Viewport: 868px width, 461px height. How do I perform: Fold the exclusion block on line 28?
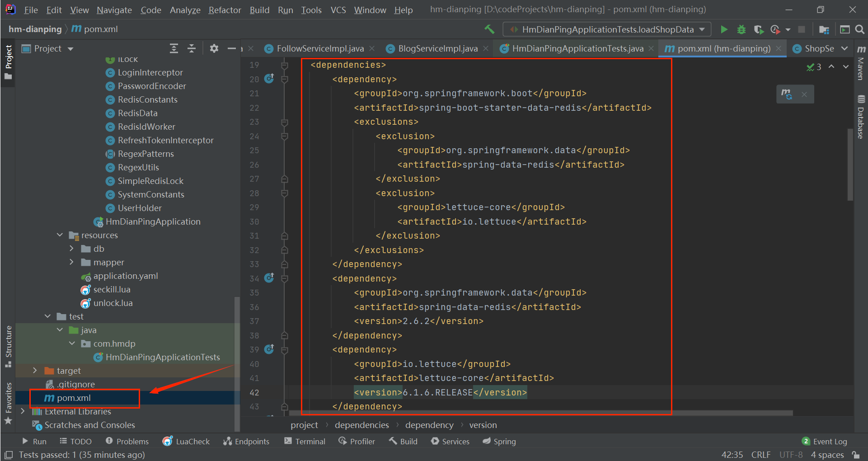pyautogui.click(x=285, y=193)
